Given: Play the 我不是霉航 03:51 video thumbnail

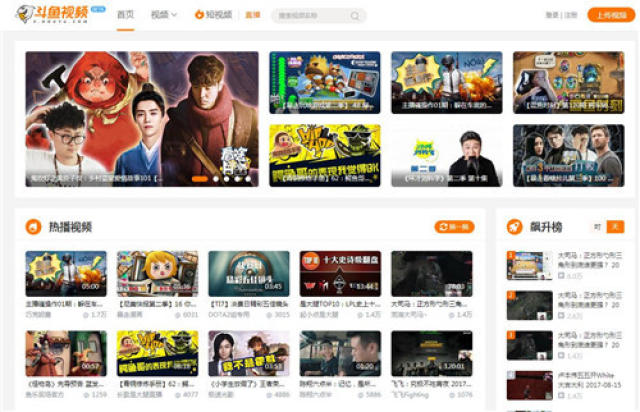Looking at the screenshot, I should tap(249, 354).
